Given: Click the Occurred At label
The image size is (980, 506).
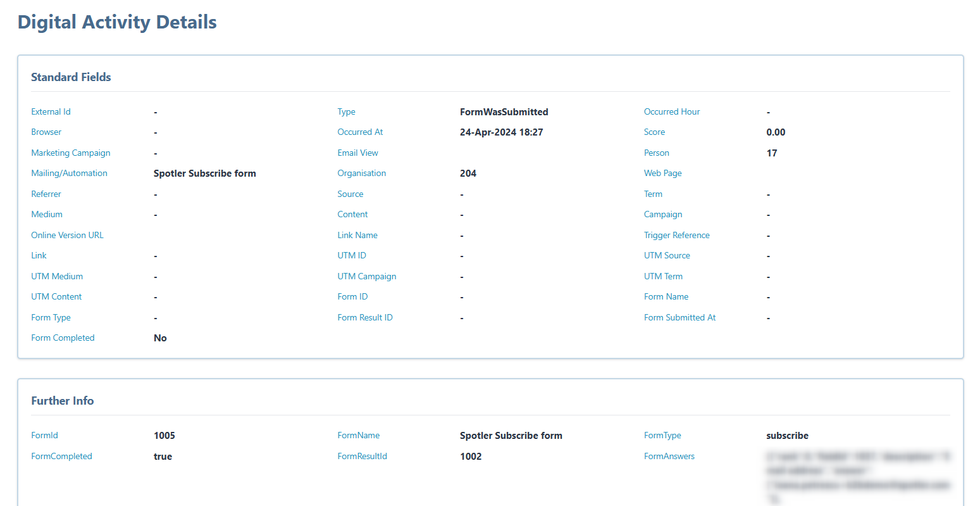Looking at the screenshot, I should pos(360,132).
